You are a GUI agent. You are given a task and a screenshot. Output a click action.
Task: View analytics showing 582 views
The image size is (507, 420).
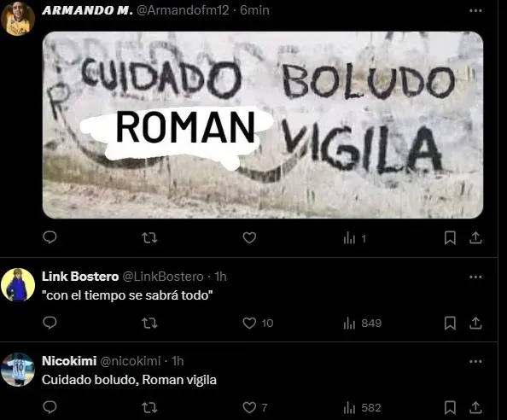tap(362, 408)
